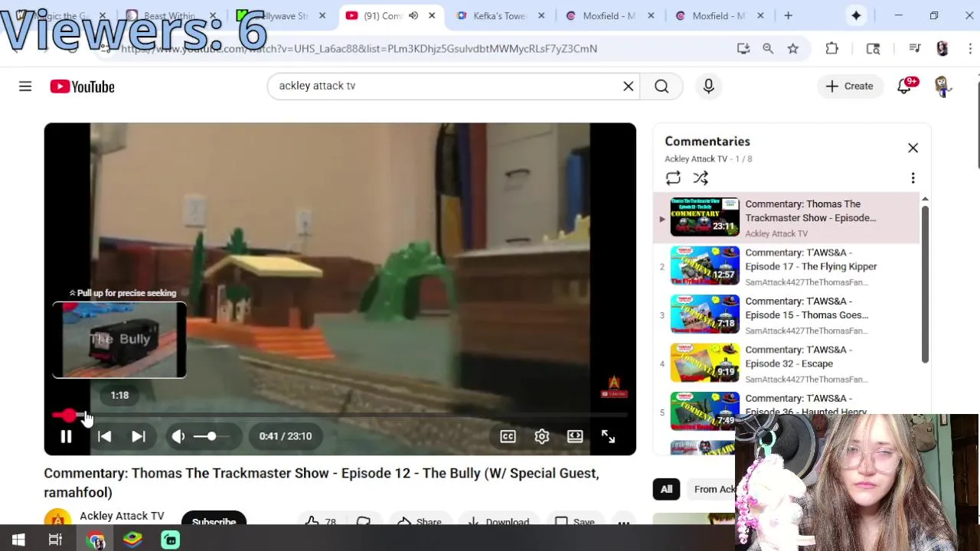
Task: Subscribe to Ackley Attack TV
Action: 214,520
